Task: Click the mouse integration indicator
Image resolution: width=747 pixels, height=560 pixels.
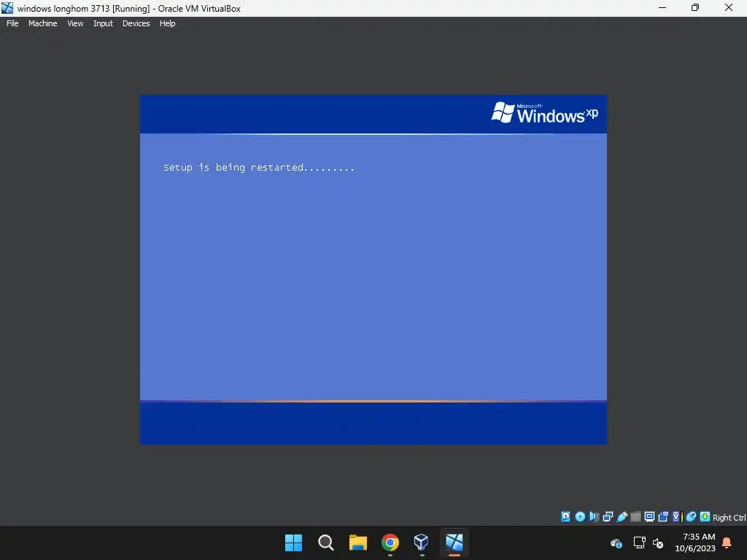Action: coord(691,517)
